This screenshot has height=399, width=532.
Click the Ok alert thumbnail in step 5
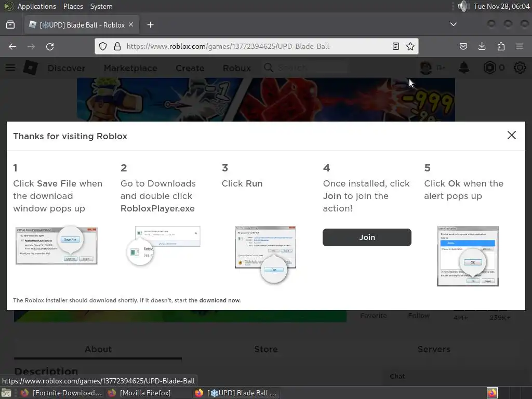point(468,256)
